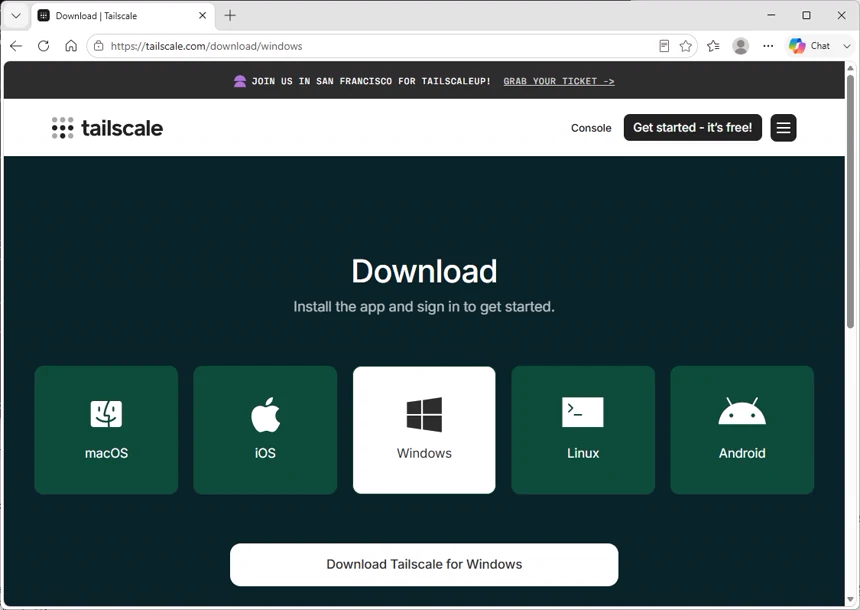Click the TailscaleUp banner mascot icon

(240, 81)
